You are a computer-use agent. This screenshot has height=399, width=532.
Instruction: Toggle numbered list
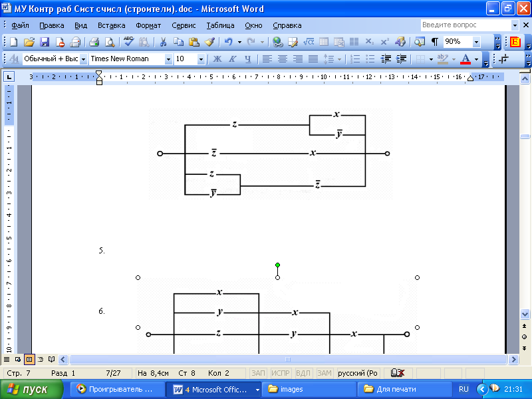(x=355, y=59)
